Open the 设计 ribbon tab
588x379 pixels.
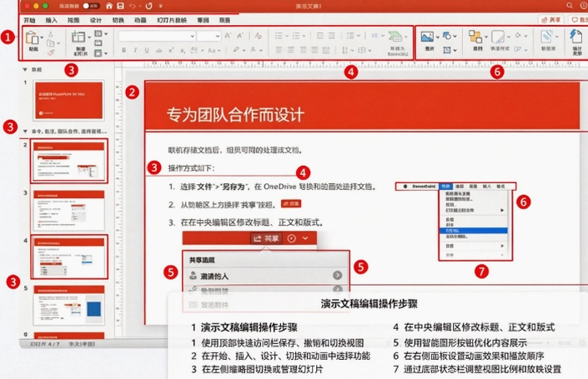click(x=96, y=20)
